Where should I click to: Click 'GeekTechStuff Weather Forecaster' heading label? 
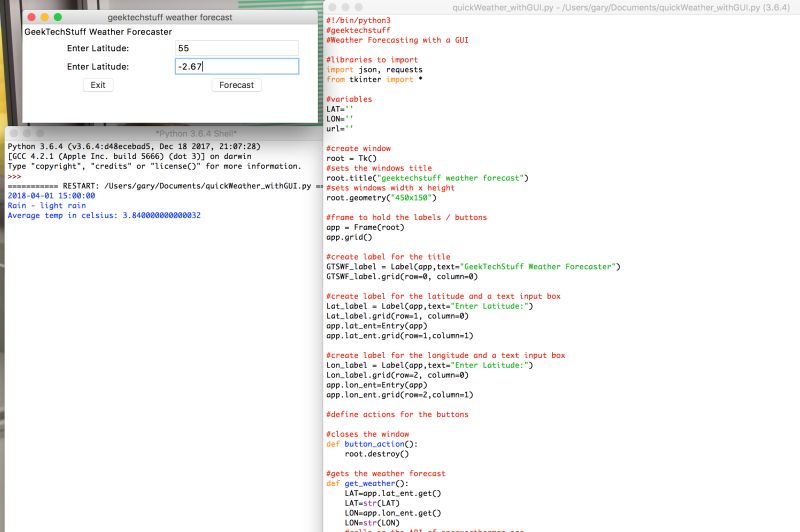(x=98, y=32)
